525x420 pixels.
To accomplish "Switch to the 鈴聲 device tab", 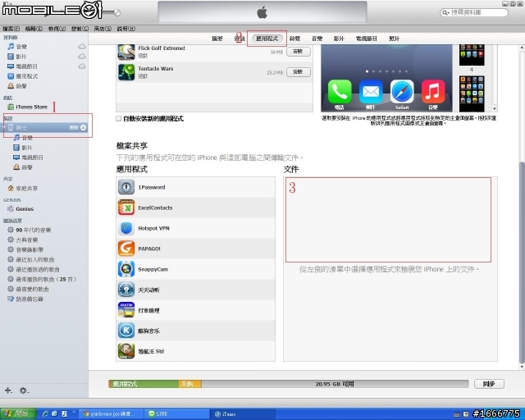I will [294, 39].
